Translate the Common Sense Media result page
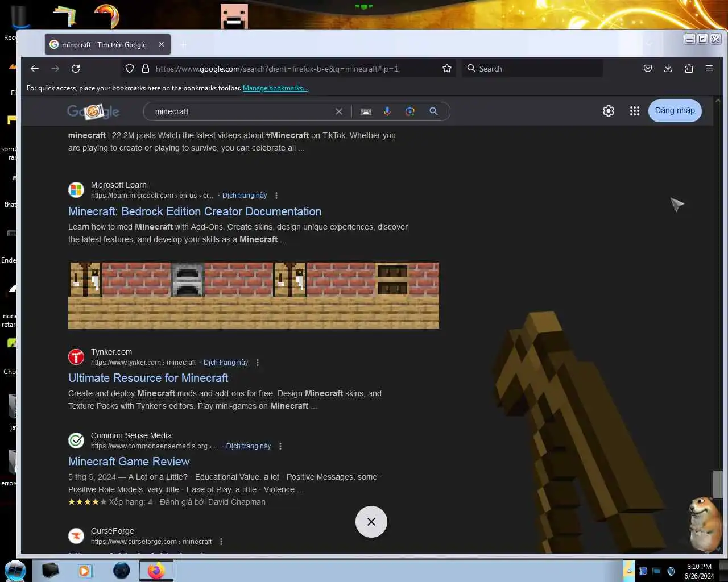This screenshot has width=728, height=582. [249, 446]
